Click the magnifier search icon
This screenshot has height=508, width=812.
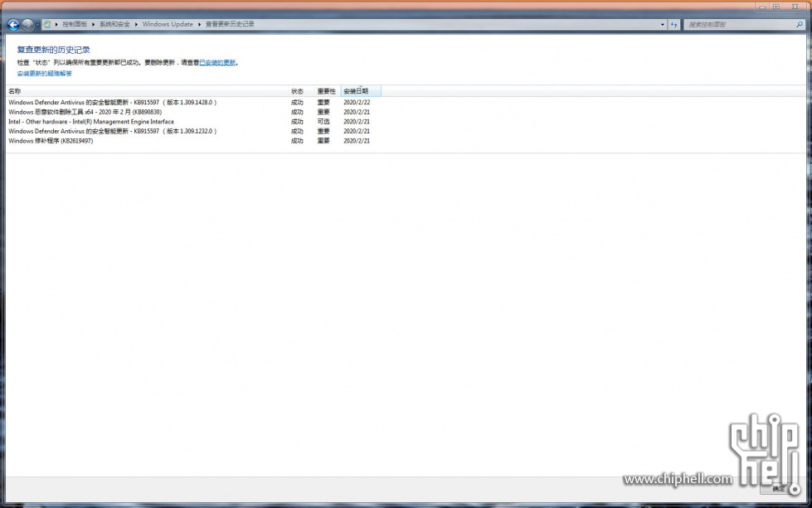coord(799,24)
